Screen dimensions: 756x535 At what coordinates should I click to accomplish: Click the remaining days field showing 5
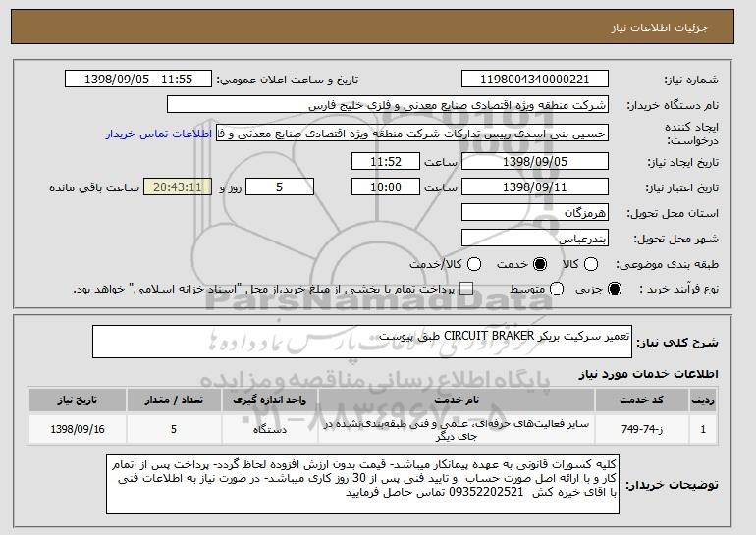point(280,187)
